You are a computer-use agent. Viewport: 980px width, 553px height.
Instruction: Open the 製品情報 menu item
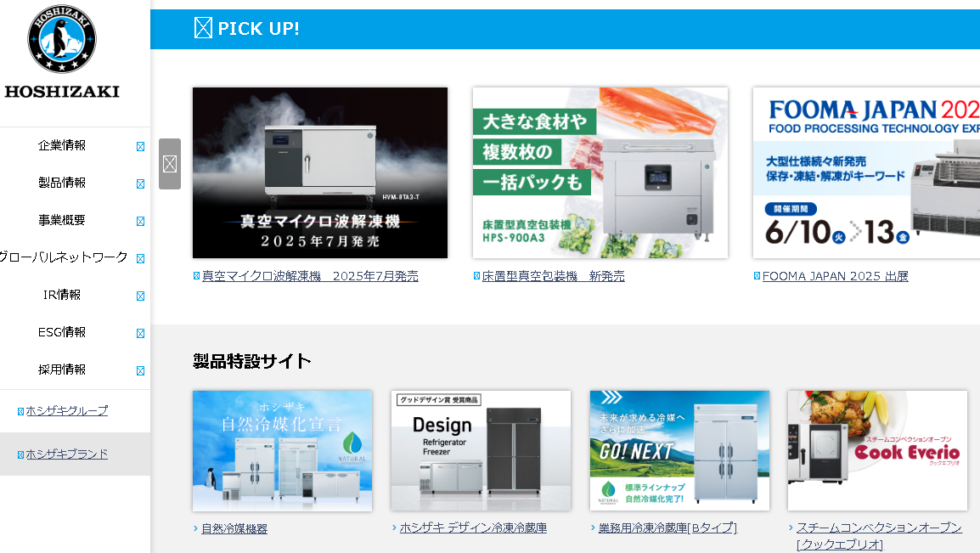pyautogui.click(x=62, y=183)
